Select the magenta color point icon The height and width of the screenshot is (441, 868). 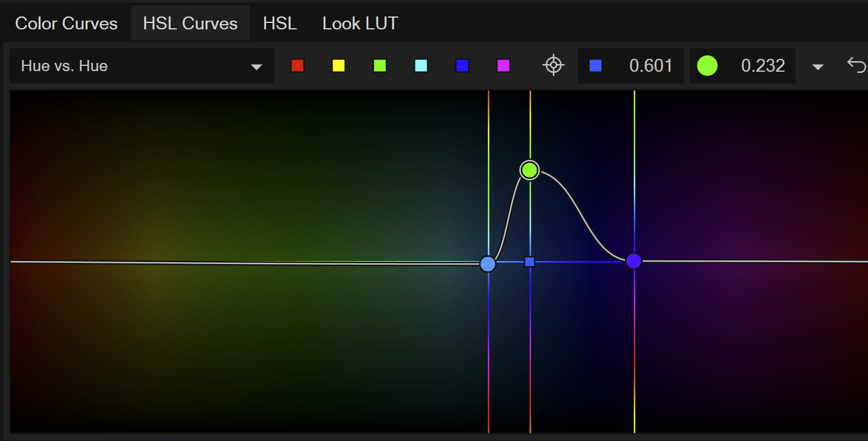click(x=503, y=66)
